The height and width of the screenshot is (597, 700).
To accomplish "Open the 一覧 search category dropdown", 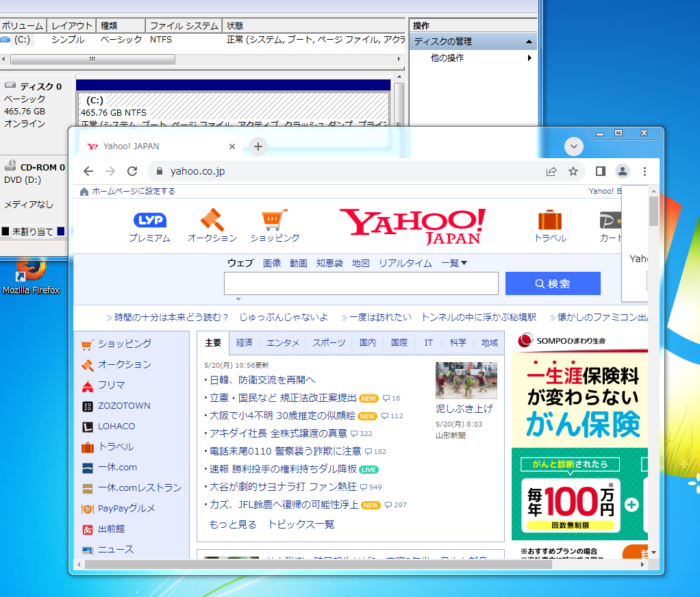I will click(452, 262).
